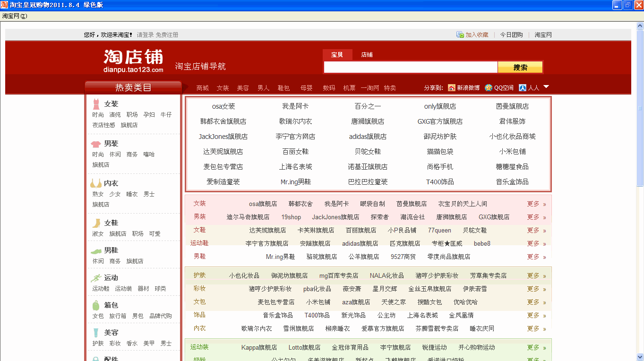Screen dimensions: 644x361
Task: Click the 搜索 search button
Action: 520,68
